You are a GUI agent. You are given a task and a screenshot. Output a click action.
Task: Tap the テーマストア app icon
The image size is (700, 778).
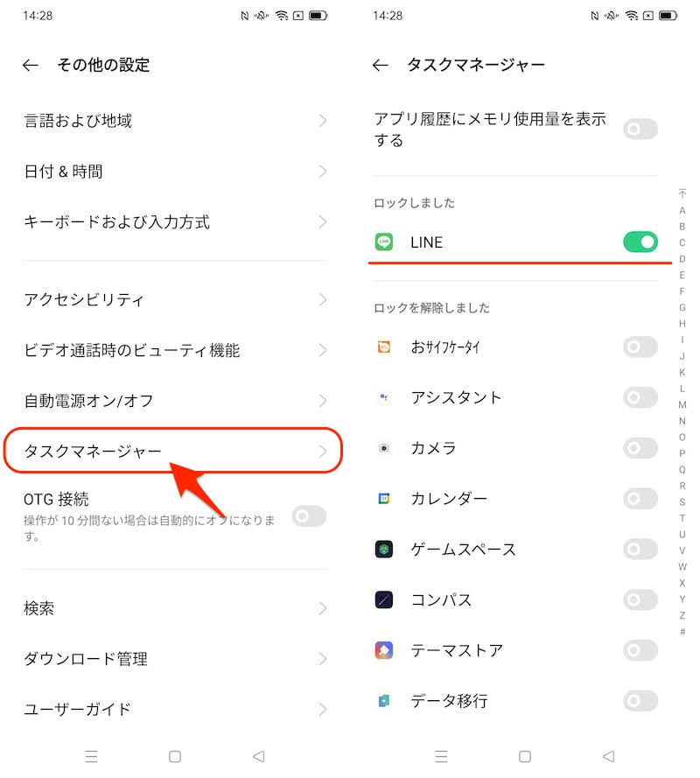pyautogui.click(x=383, y=650)
